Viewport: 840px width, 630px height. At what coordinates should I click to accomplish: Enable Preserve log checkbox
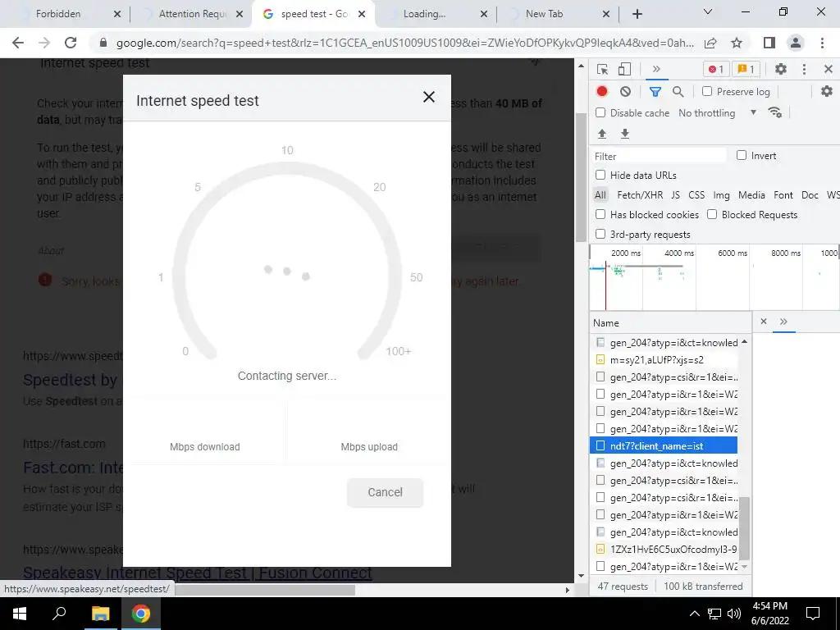tap(707, 92)
